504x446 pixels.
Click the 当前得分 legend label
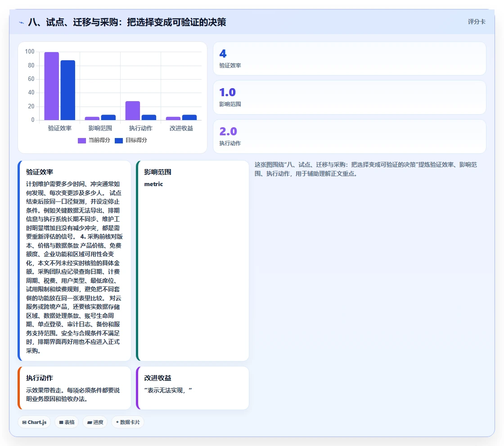[99, 140]
